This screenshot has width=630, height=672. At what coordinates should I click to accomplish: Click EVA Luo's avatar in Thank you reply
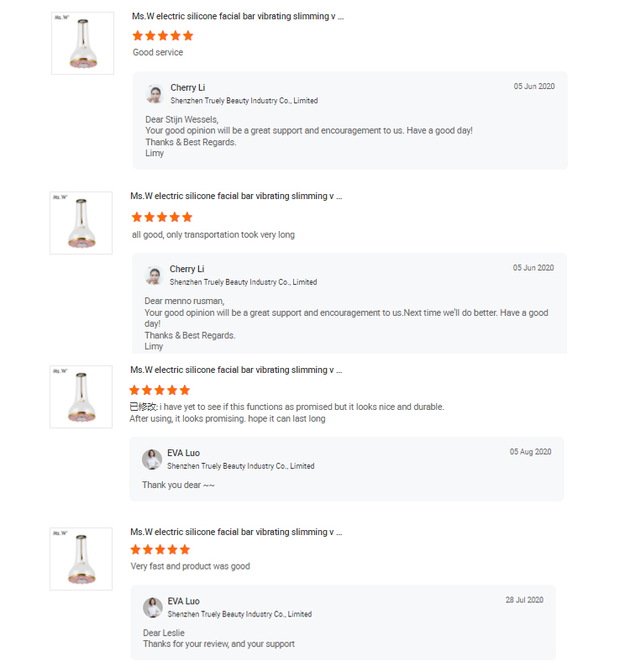[x=152, y=459]
